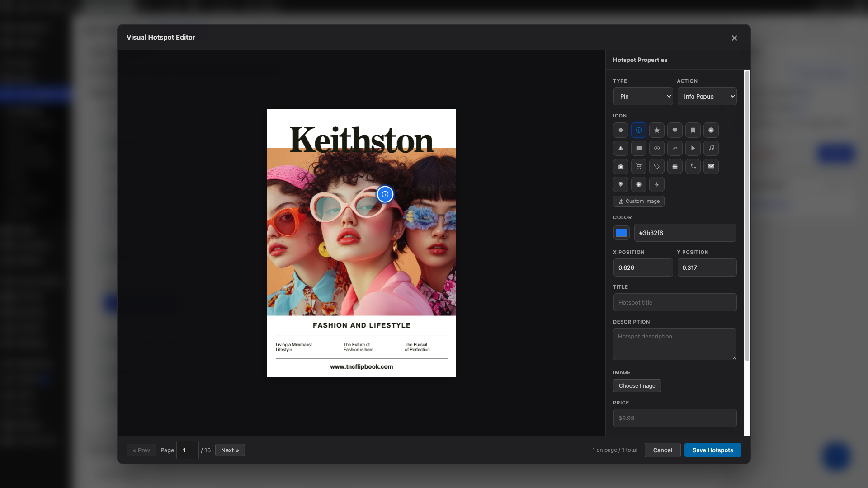
Task: Choose the heart hotspot icon
Action: 675,130
